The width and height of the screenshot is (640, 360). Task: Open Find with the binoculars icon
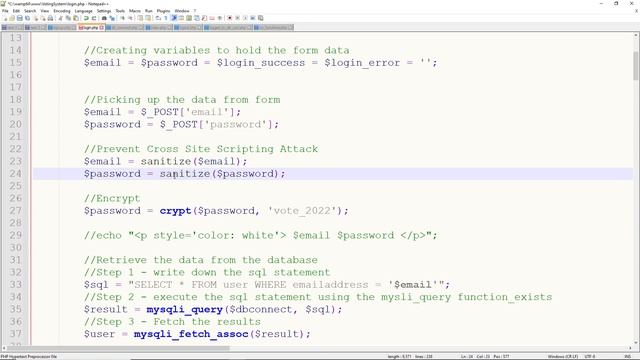tap(103, 18)
